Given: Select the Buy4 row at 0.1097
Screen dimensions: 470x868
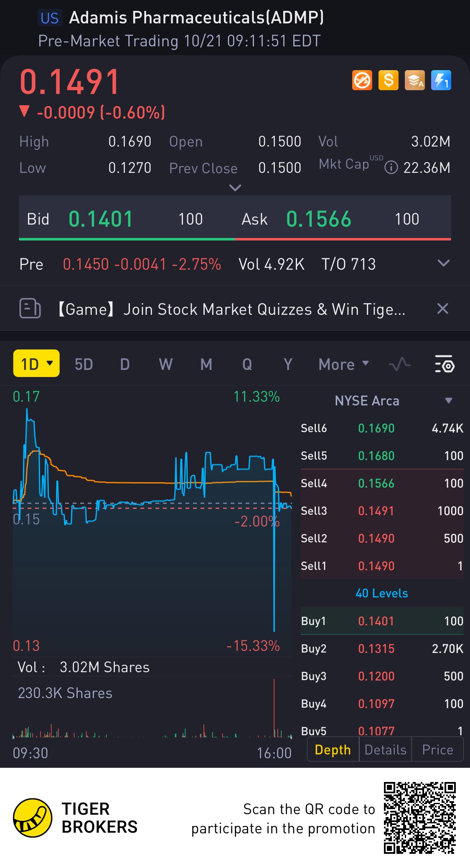Looking at the screenshot, I should [382, 704].
